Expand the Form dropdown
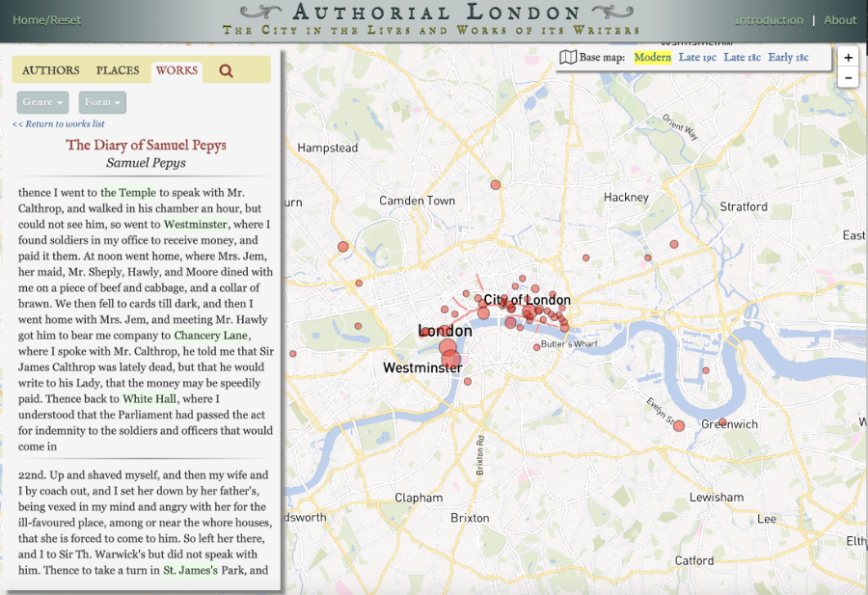Screen dimensions: 868x595 102,102
